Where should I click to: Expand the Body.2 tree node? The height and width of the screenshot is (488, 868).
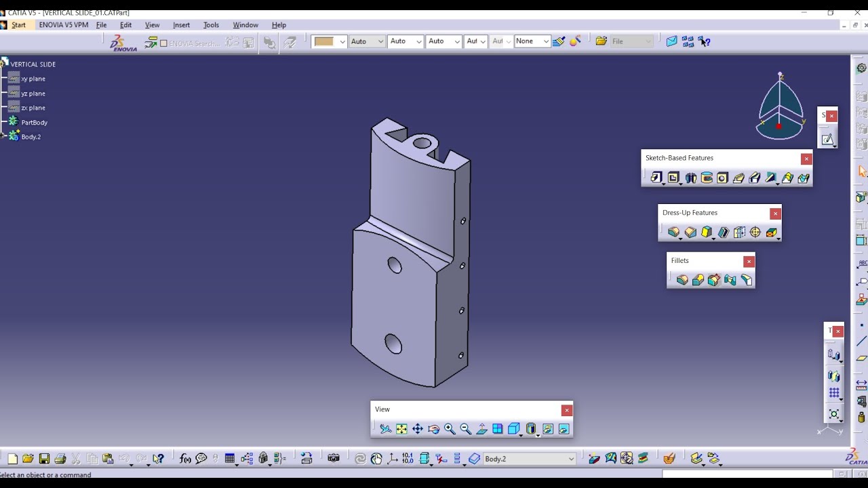2,136
